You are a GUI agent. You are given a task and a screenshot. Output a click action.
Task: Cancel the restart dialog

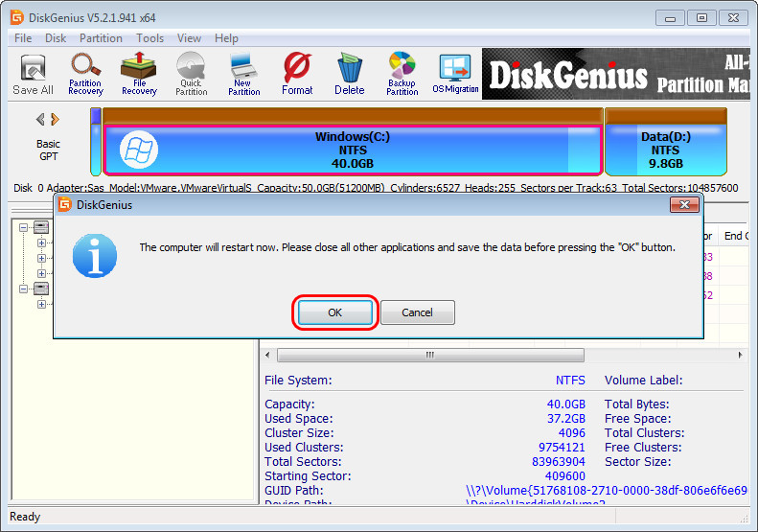(x=417, y=312)
